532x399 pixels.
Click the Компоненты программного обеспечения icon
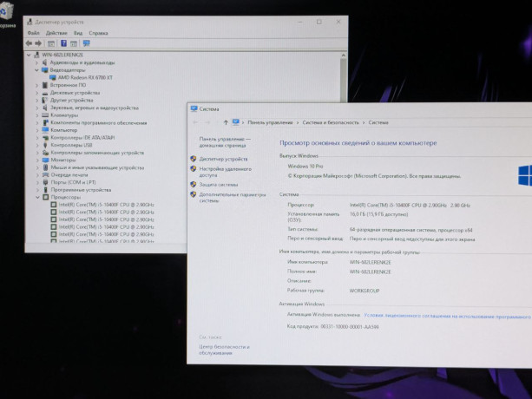[x=45, y=122]
